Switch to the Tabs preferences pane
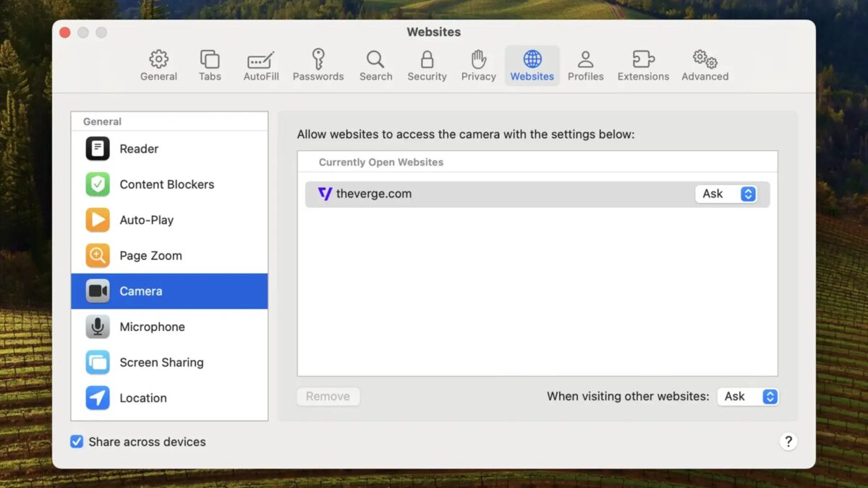This screenshot has height=488, width=868. click(x=210, y=66)
